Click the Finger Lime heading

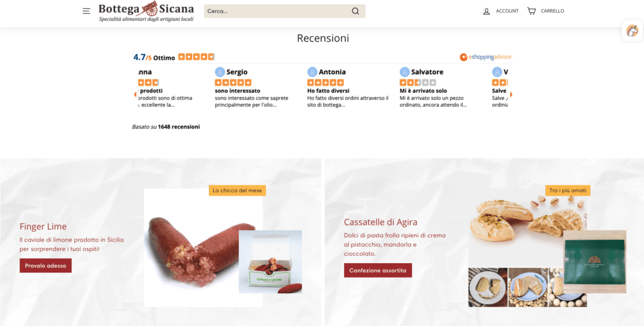[x=43, y=227]
